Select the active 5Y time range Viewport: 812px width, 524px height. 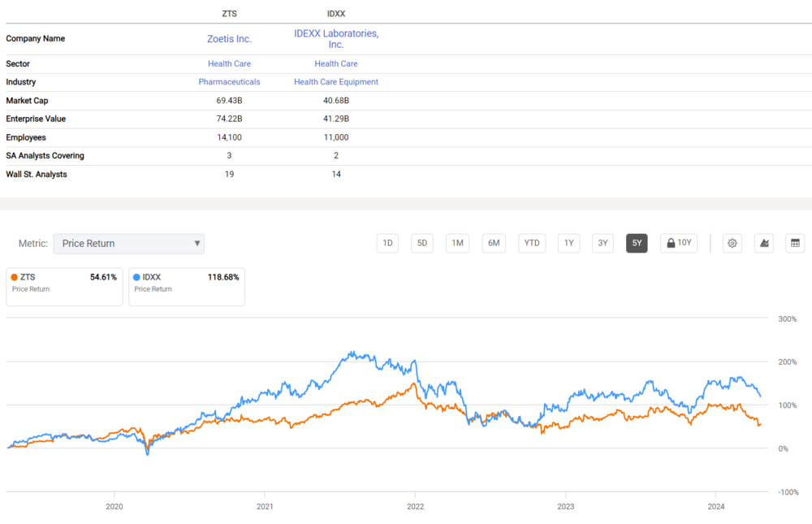pyautogui.click(x=637, y=243)
